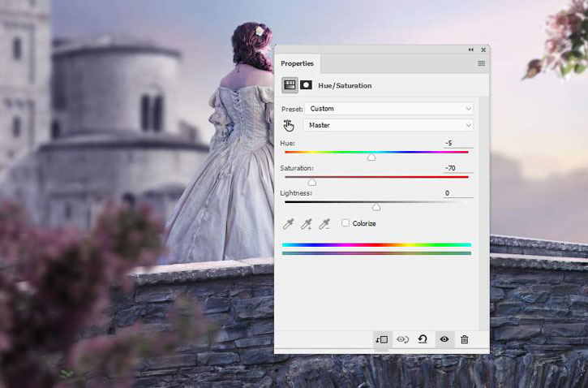Select the Properties tab

(298, 63)
